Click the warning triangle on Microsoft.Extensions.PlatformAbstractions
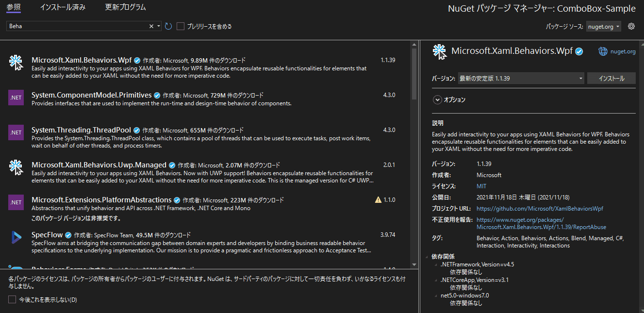This screenshot has height=313, width=644. pyautogui.click(x=377, y=199)
